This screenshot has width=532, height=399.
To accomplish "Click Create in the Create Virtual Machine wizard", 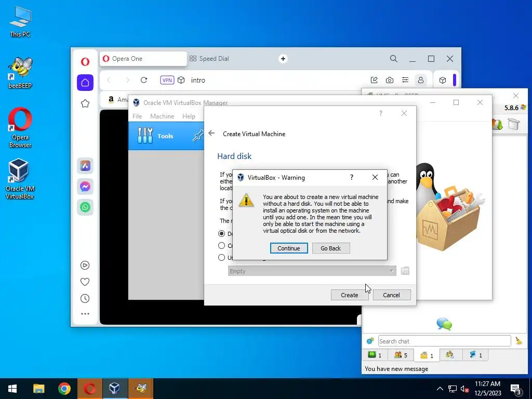I will [350, 295].
